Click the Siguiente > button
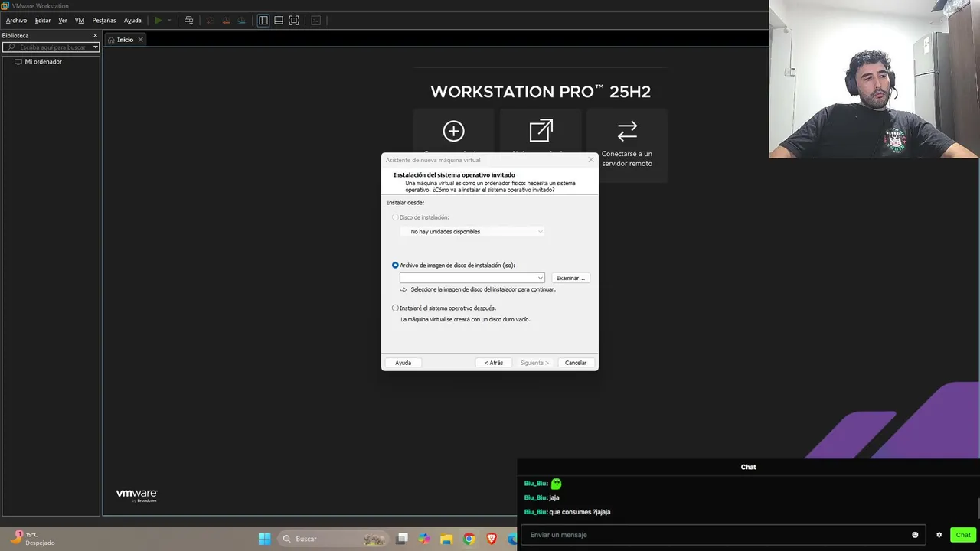 tap(534, 363)
